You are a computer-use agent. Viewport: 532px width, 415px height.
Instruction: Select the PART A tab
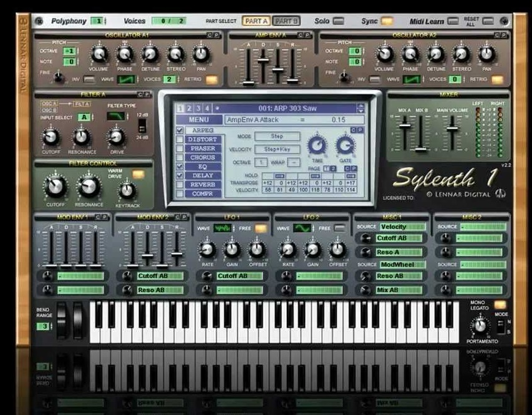pos(256,21)
